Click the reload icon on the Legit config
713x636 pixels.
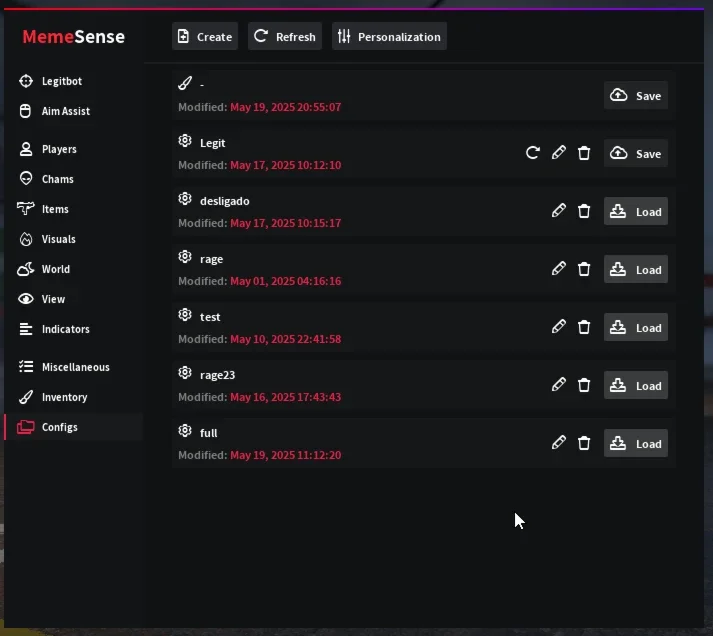(532, 152)
